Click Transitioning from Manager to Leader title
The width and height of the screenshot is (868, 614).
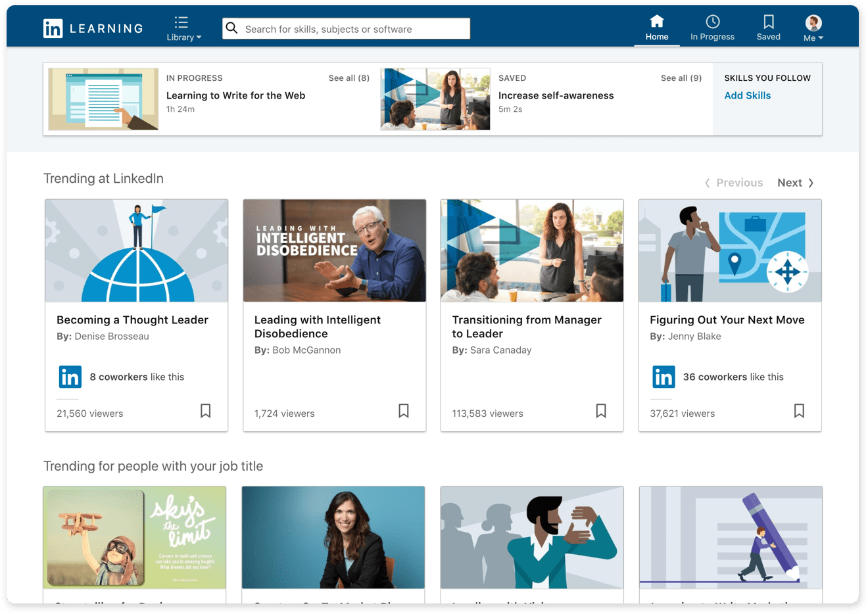coord(527,327)
